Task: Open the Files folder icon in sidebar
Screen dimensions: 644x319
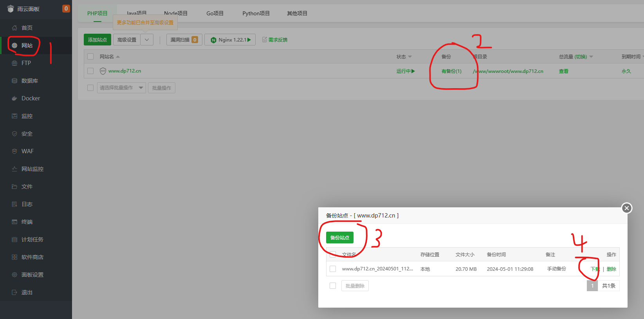Action: 14,187
